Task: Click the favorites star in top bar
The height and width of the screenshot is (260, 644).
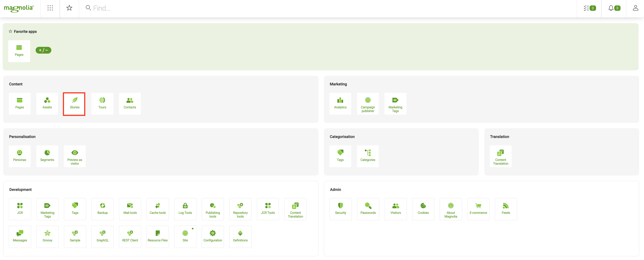Action: click(x=69, y=8)
